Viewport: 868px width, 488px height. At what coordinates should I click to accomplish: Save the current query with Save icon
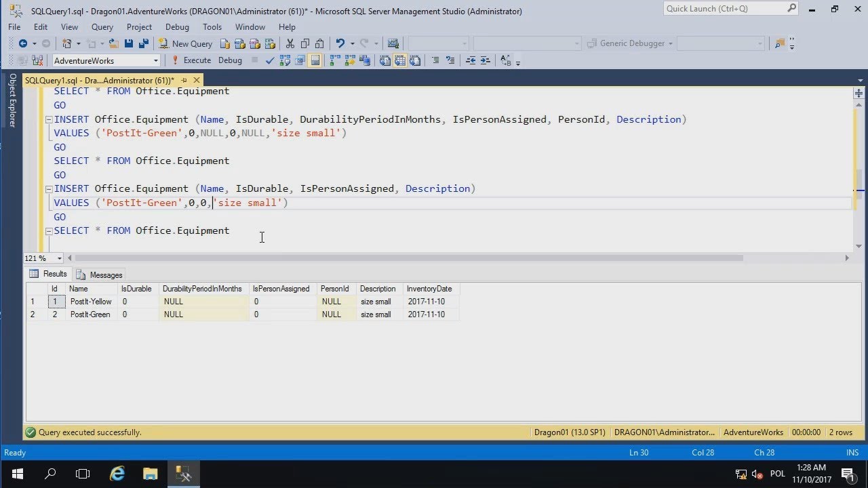tap(128, 43)
